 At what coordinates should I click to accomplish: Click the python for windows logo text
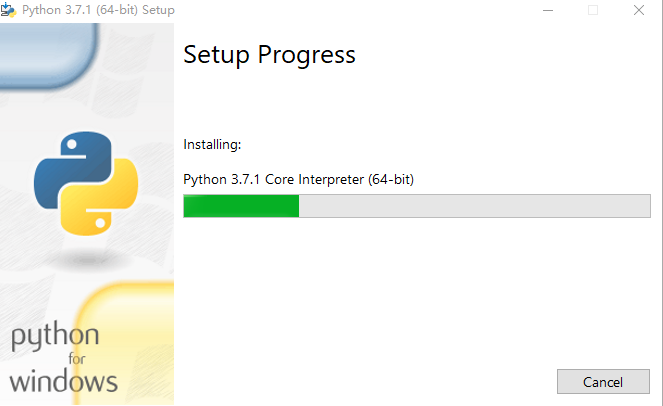(63, 357)
